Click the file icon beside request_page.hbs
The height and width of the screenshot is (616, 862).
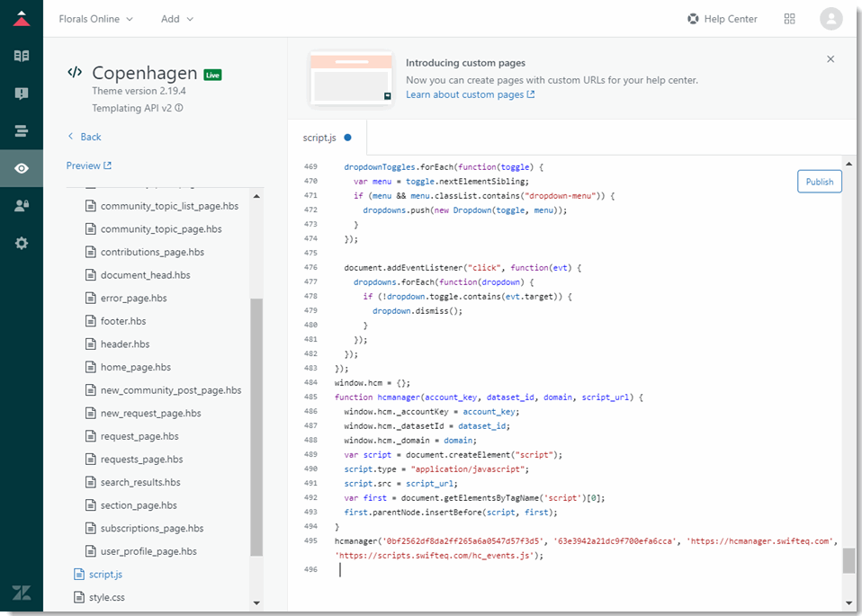[91, 436]
